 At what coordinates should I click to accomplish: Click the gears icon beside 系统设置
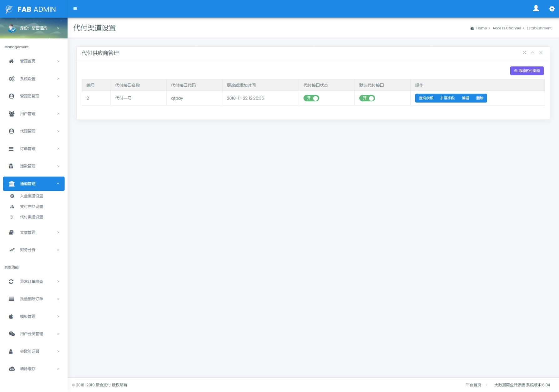(x=11, y=79)
